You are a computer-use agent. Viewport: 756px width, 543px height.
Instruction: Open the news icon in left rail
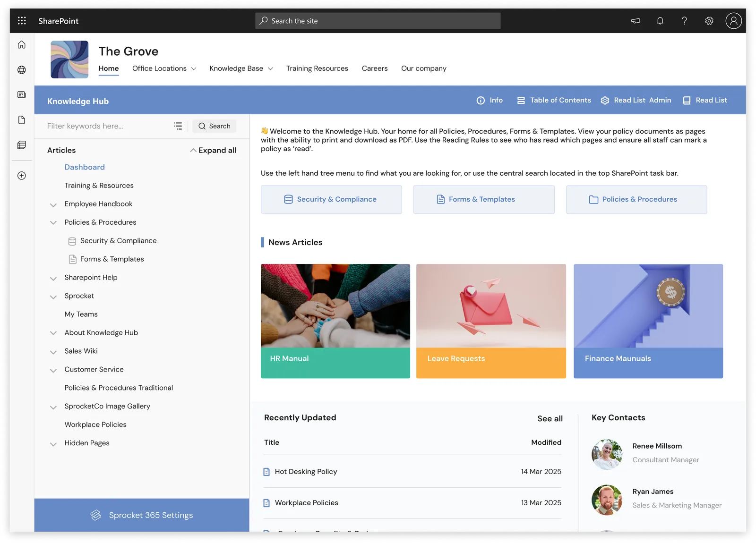(x=22, y=95)
